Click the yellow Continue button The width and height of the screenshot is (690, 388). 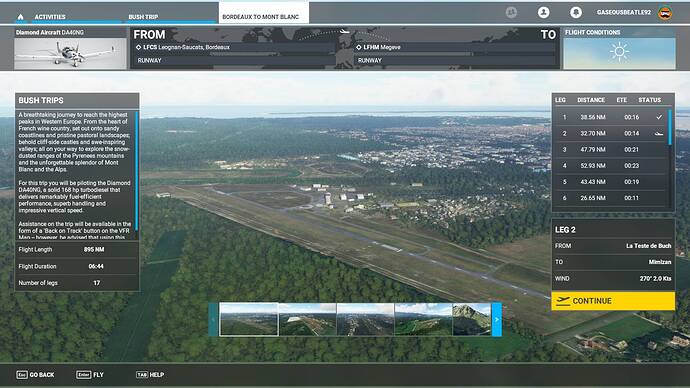tap(613, 301)
